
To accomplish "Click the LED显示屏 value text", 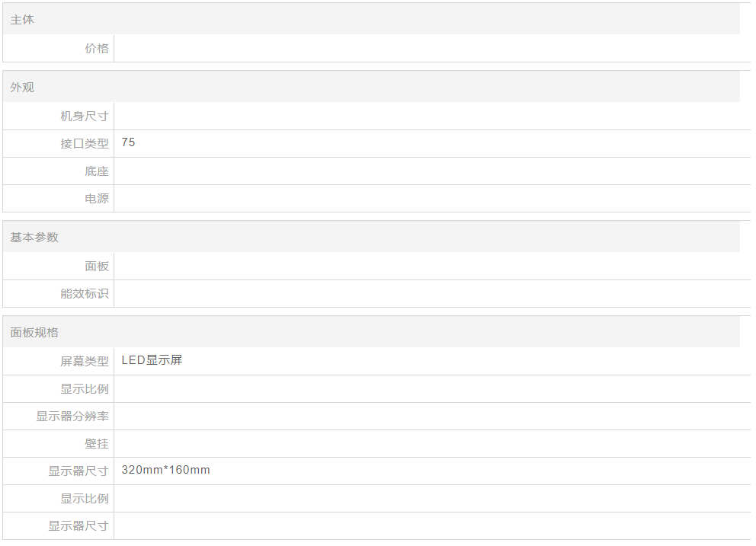I will pyautogui.click(x=152, y=360).
